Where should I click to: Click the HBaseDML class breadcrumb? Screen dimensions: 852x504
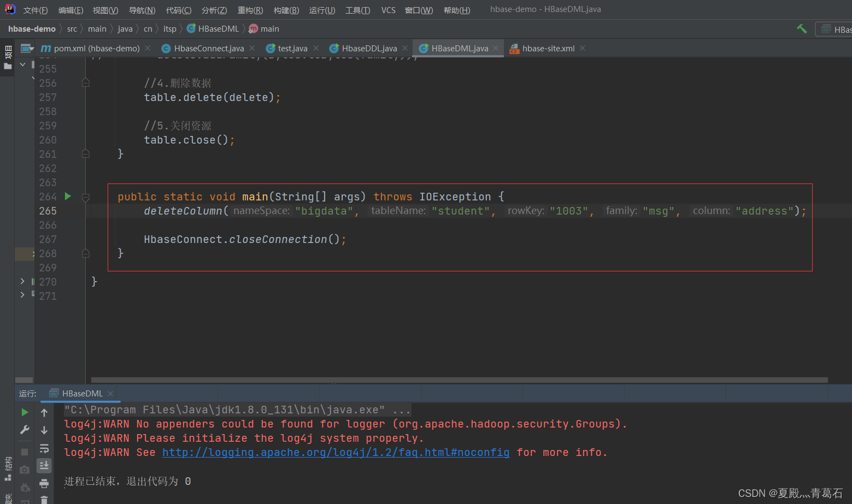(x=213, y=29)
